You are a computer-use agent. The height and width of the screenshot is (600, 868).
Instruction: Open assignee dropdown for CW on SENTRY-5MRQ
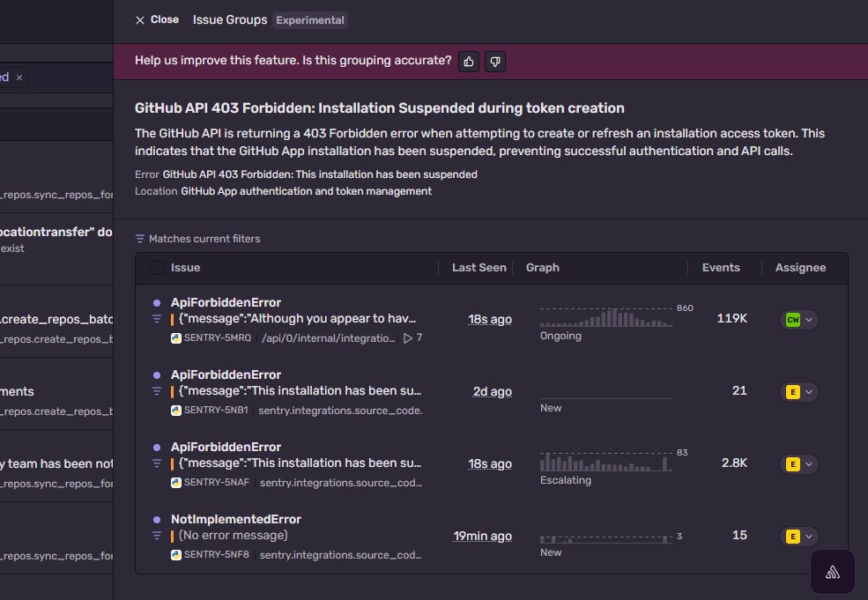pos(798,319)
